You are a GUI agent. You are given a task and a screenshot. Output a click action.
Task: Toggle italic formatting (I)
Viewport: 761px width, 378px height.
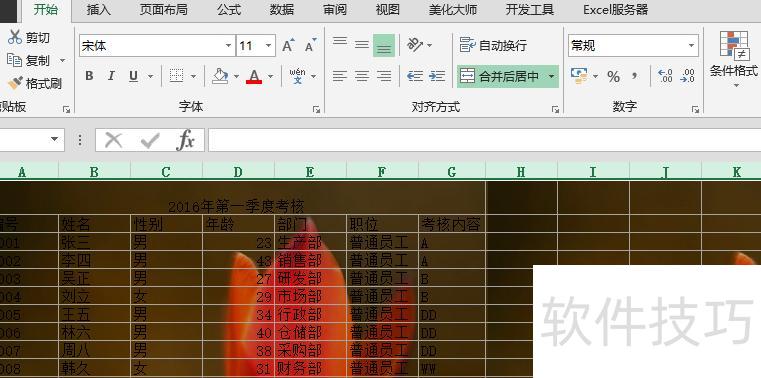pos(111,76)
